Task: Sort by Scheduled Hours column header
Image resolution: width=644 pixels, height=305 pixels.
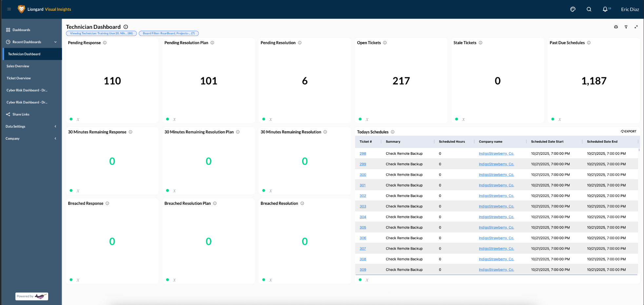Action: [x=452, y=142]
